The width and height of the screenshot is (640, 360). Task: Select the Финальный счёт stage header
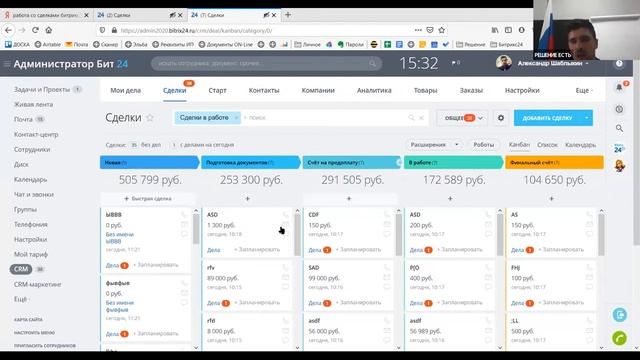(x=554, y=162)
